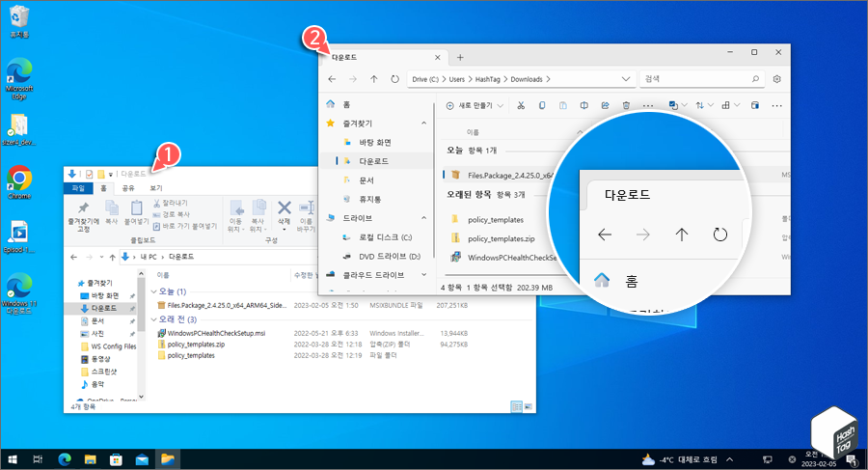Collapse the 즐겨찾기 section in Files sidebar

click(424, 123)
